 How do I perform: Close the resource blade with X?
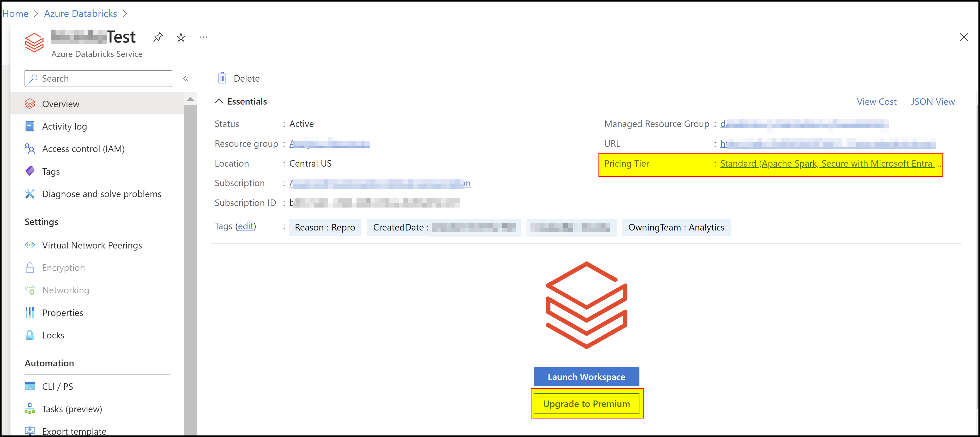click(964, 37)
